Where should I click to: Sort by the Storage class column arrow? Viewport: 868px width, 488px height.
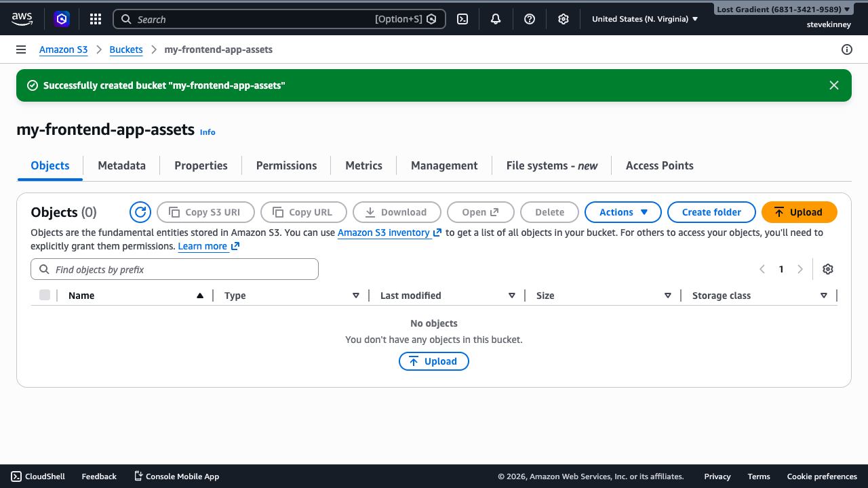(x=823, y=296)
